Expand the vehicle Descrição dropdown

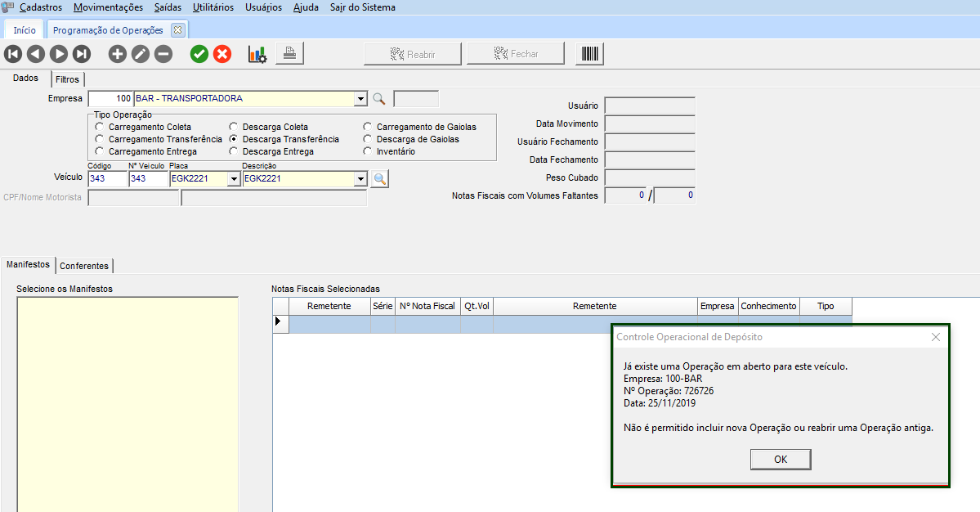tap(360, 179)
